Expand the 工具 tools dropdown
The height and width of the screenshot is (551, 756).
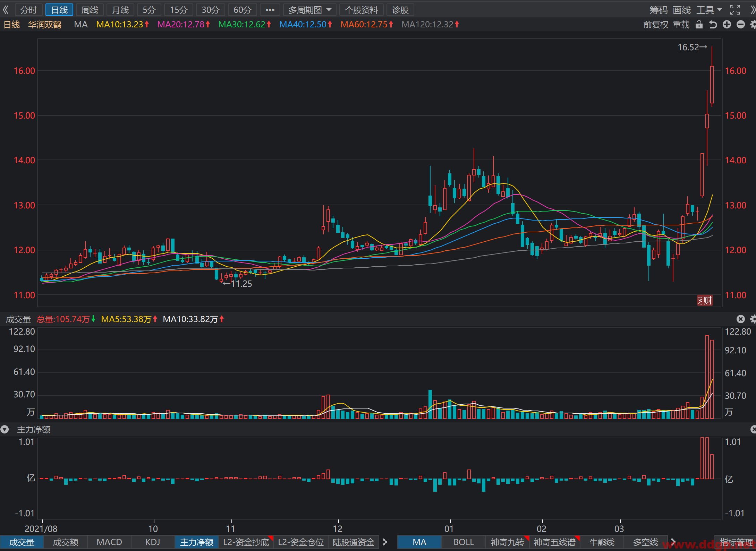pos(709,10)
